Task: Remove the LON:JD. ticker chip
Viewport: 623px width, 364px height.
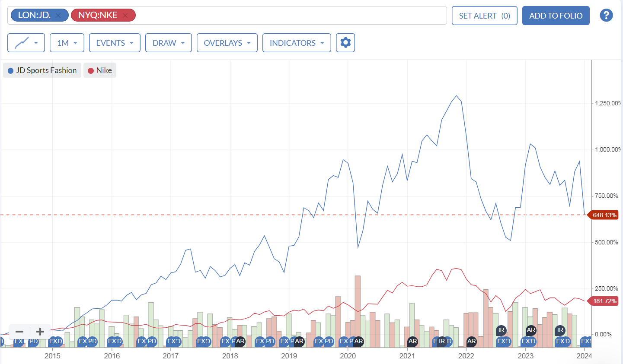Action: (58, 16)
